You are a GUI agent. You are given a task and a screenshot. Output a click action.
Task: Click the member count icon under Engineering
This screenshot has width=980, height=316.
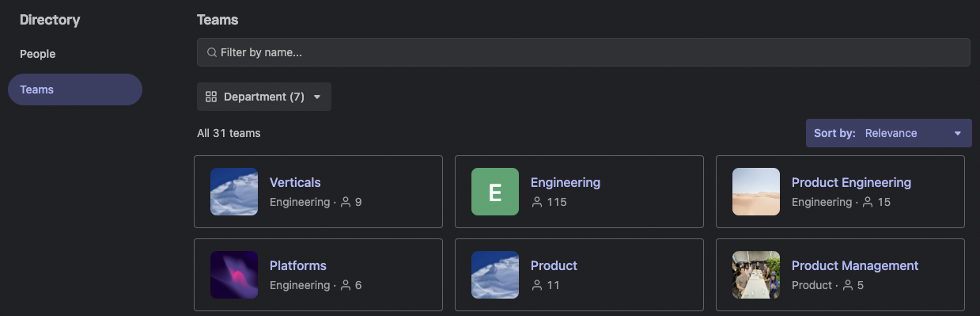537,202
